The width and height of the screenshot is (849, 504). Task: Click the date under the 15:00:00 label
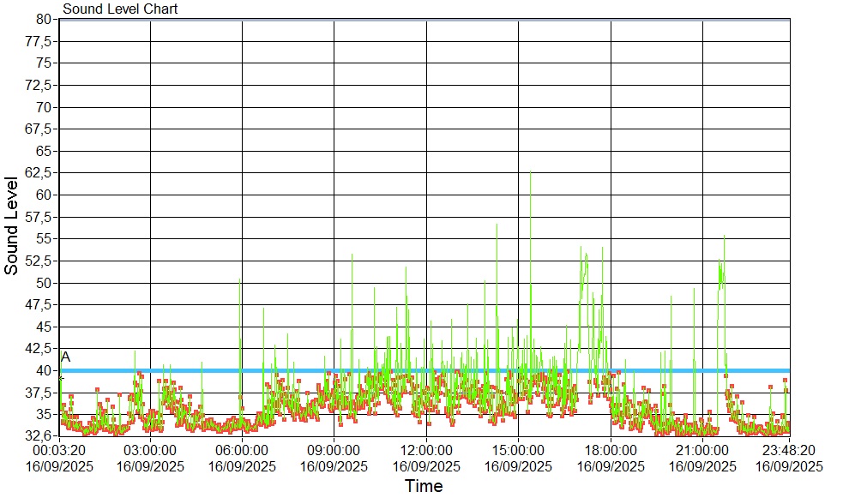[x=518, y=466]
